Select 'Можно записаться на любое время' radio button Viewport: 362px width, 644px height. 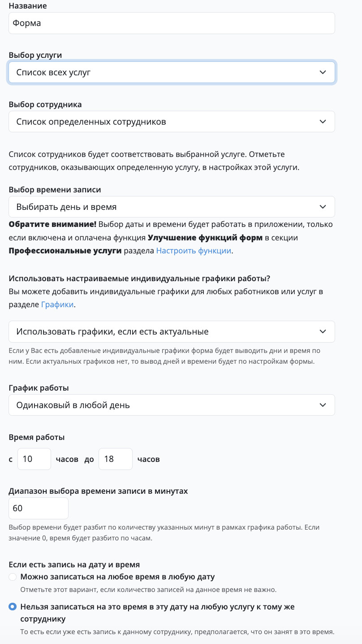pos(13,577)
